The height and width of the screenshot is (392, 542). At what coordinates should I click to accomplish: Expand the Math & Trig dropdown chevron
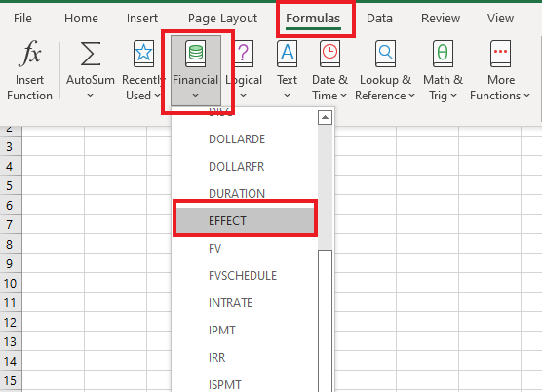coord(453,95)
